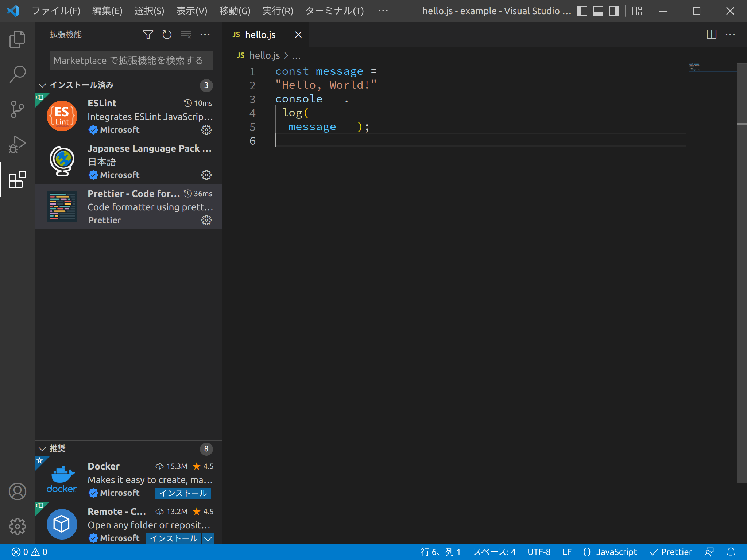The width and height of the screenshot is (747, 560).
Task: Click the filter extensions funnel icon
Action: click(x=148, y=35)
